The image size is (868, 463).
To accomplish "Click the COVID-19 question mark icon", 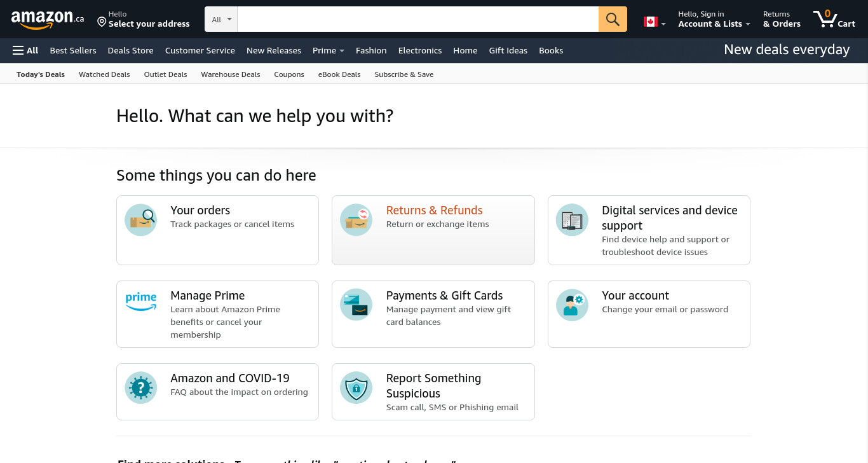I will click(x=140, y=388).
